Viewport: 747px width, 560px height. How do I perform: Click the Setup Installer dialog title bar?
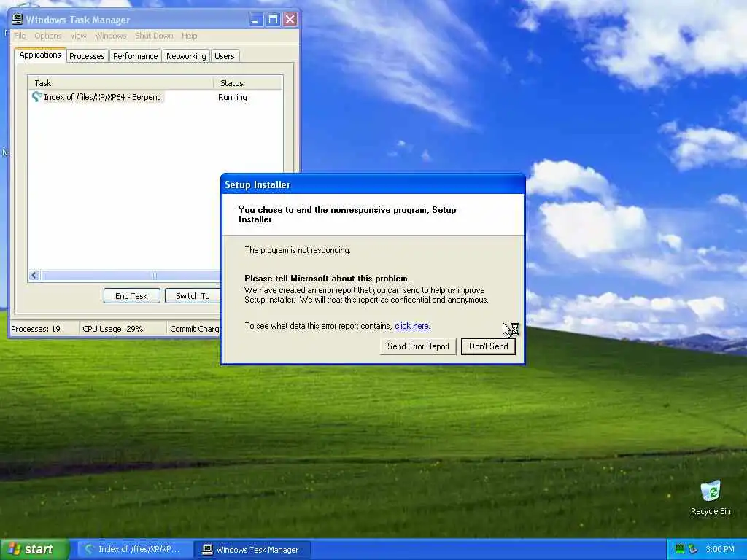click(373, 184)
